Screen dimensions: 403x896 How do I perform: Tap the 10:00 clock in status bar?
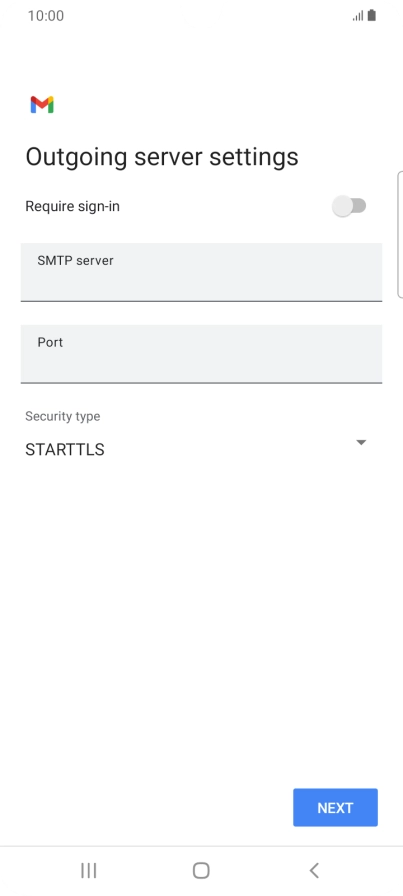click(x=46, y=15)
